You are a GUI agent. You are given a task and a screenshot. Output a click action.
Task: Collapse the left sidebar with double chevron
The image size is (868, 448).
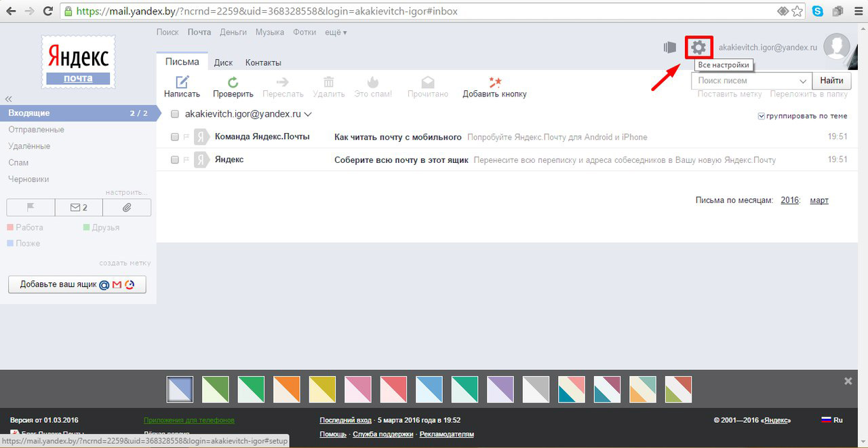coord(9,99)
